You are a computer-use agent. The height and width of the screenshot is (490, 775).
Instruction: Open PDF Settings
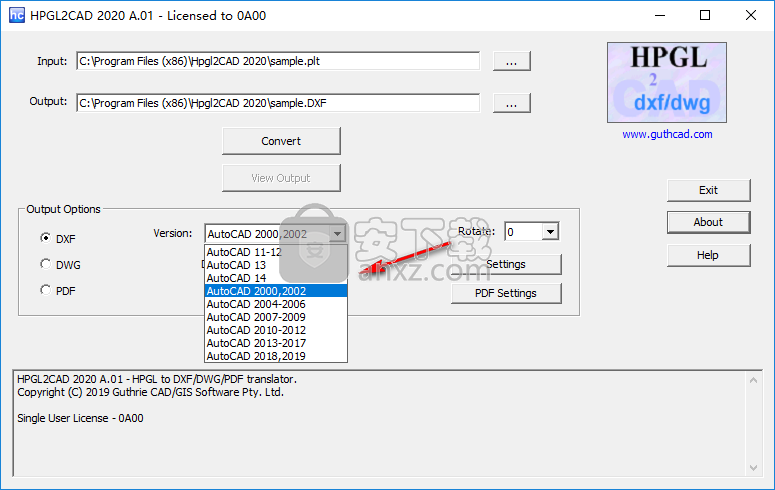click(506, 293)
